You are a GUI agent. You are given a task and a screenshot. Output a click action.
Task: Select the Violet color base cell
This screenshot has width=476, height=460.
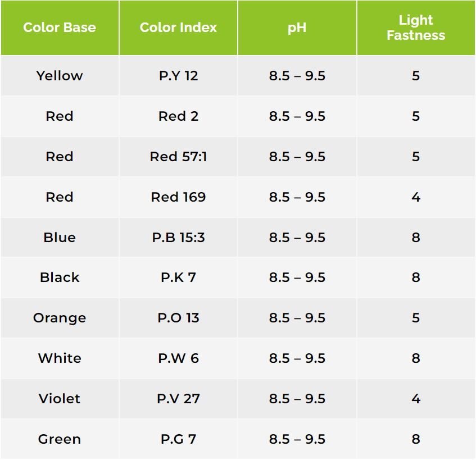(60, 399)
